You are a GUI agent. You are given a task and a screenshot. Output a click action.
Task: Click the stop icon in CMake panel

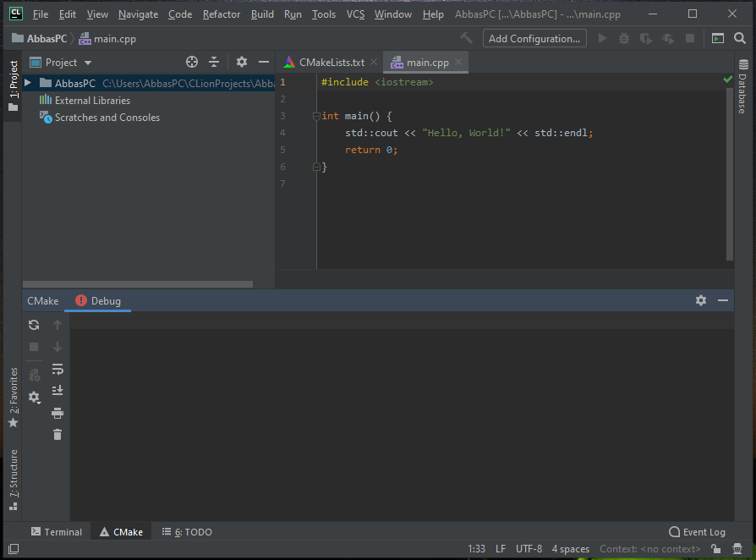(34, 347)
